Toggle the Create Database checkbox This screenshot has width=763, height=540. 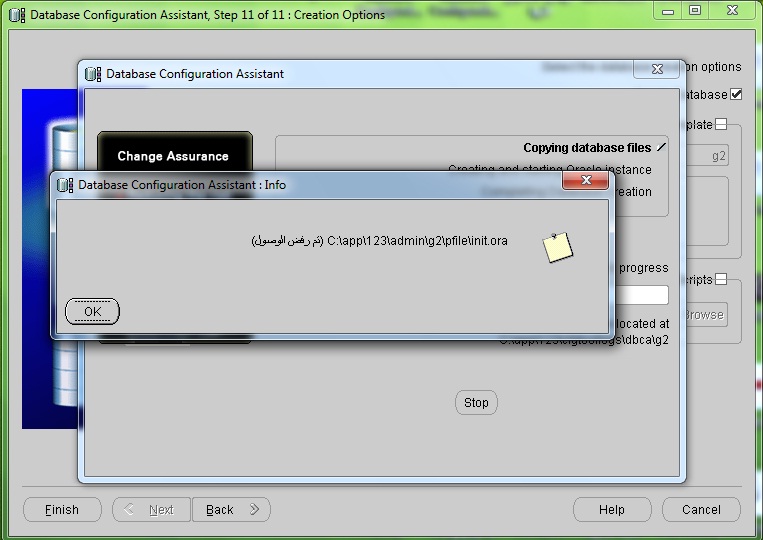(x=736, y=95)
